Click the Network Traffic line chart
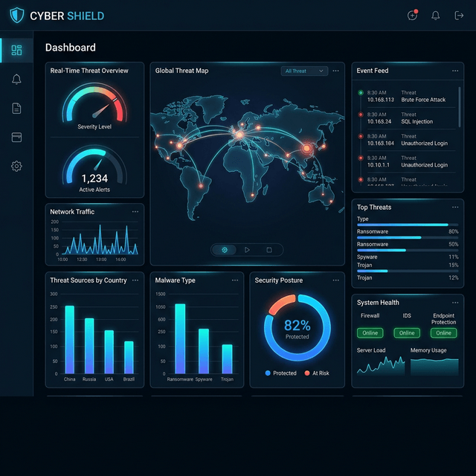Viewport: 476px width, 476px height. click(x=100, y=239)
